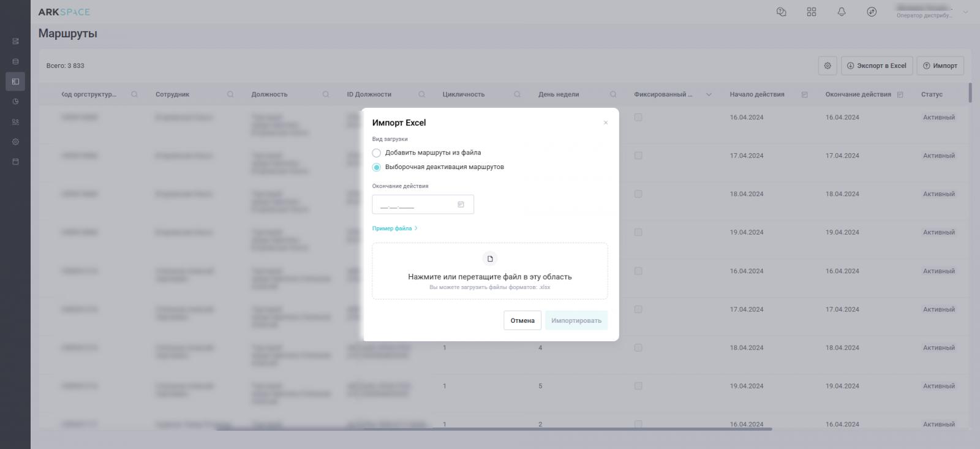Screen dimensions: 980x449
Task: Click the calendar icon in date field
Action: [461, 205]
